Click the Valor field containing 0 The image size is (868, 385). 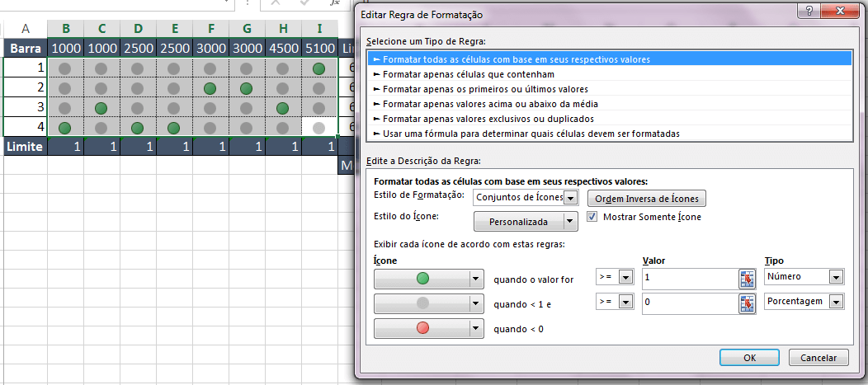690,303
